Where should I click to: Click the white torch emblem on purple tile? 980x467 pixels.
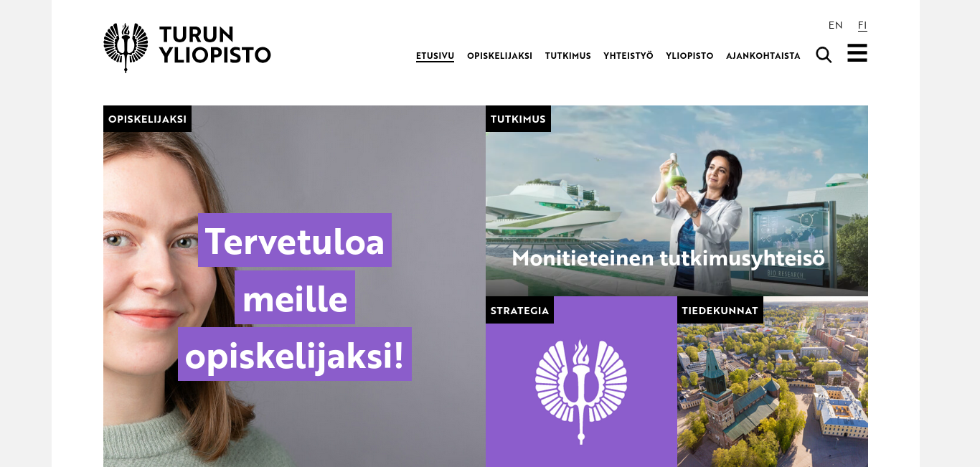[581, 391]
